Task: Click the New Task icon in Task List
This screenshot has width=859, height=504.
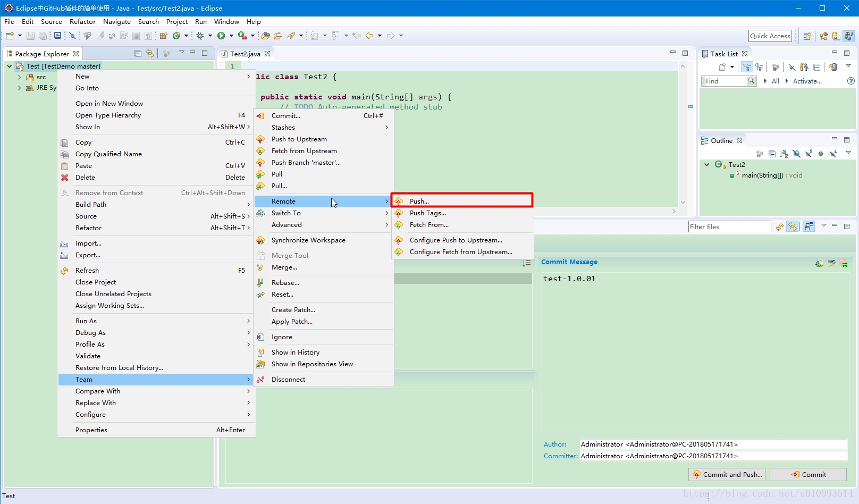Action: tap(722, 67)
